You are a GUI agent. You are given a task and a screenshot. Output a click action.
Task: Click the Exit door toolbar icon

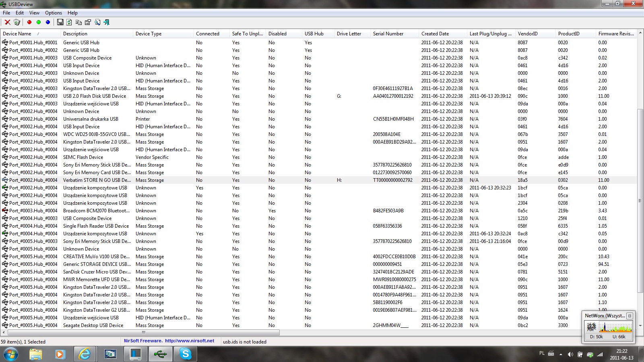point(107,22)
